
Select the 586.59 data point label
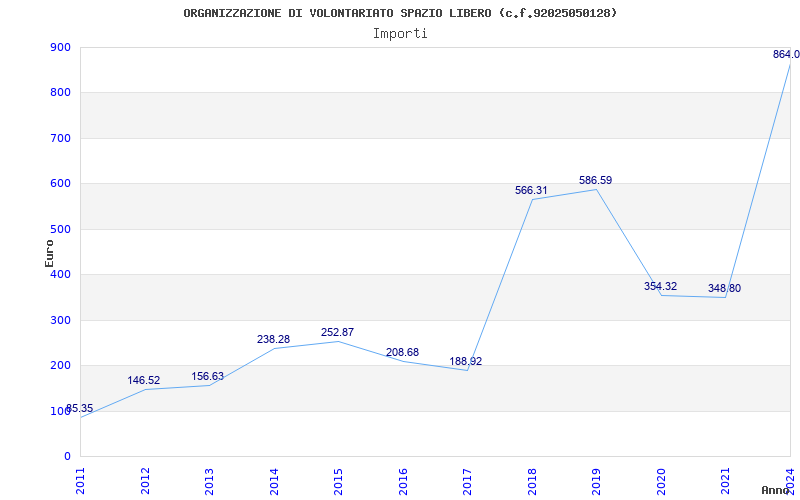click(x=595, y=180)
